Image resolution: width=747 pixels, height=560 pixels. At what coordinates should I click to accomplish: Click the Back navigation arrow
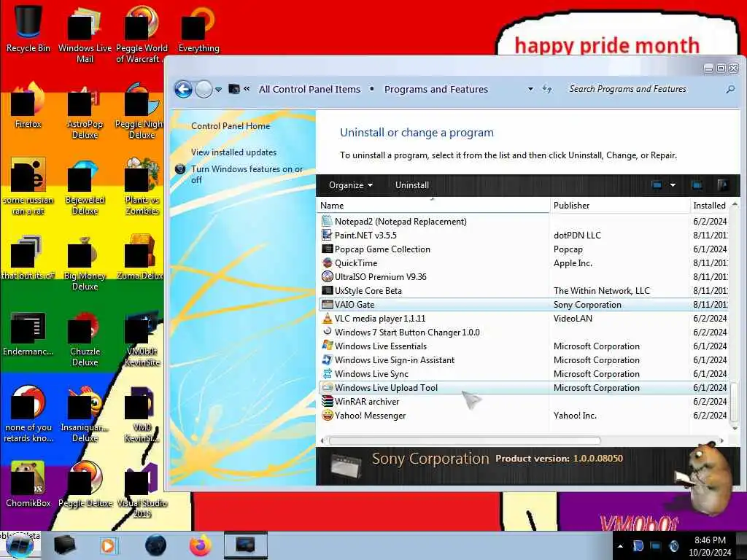(x=183, y=89)
